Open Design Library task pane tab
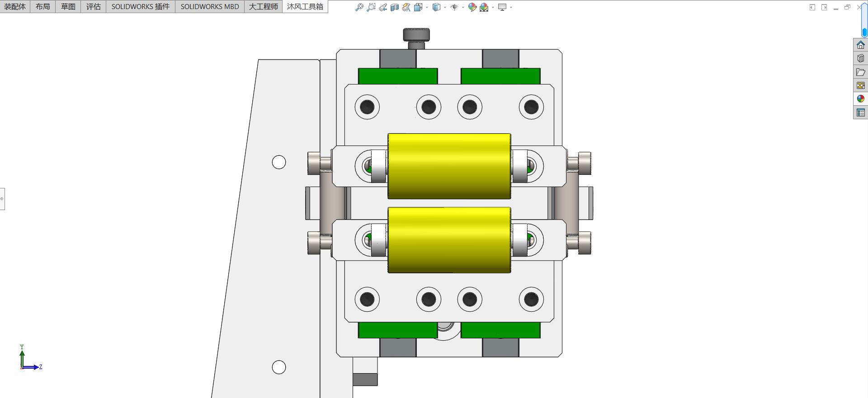Screen dimensions: 868x398 [x=861, y=58]
